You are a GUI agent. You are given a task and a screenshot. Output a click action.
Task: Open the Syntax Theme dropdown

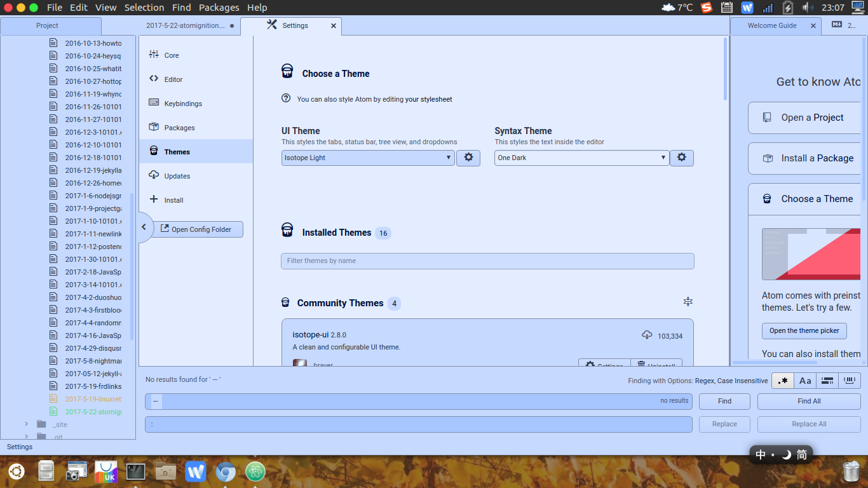[582, 158]
